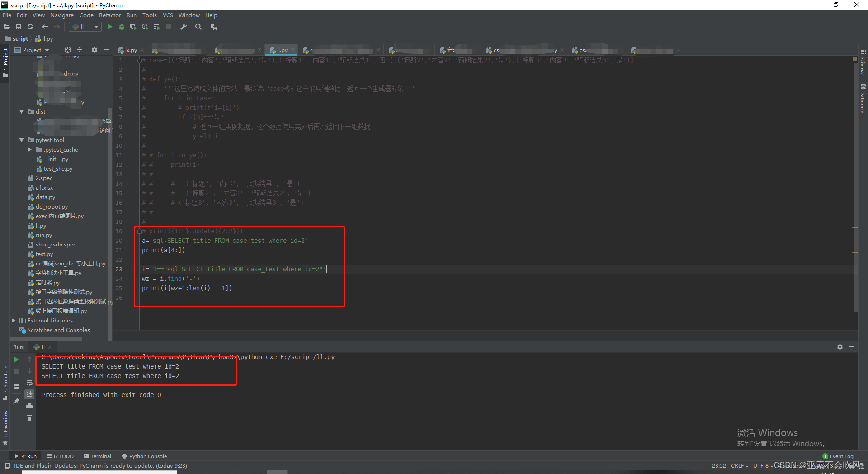Run with Coverage shield icon
Viewport: 868px width, 474px height.
pyautogui.click(x=133, y=27)
